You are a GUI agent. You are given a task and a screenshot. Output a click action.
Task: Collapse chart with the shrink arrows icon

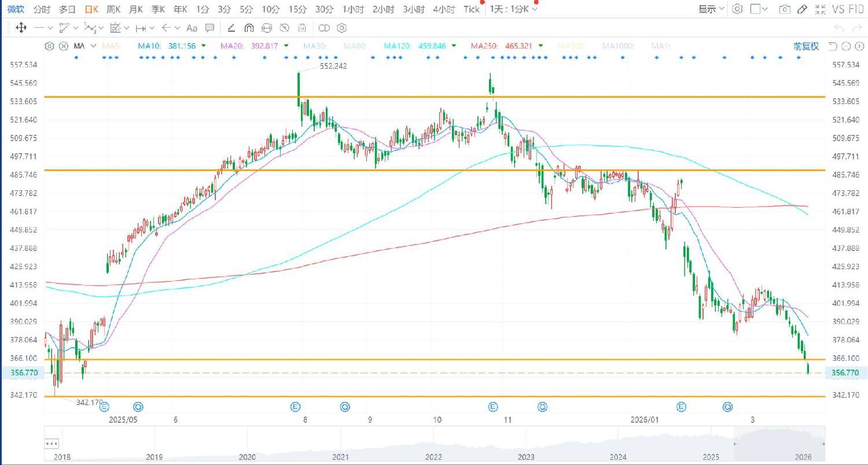(820, 9)
